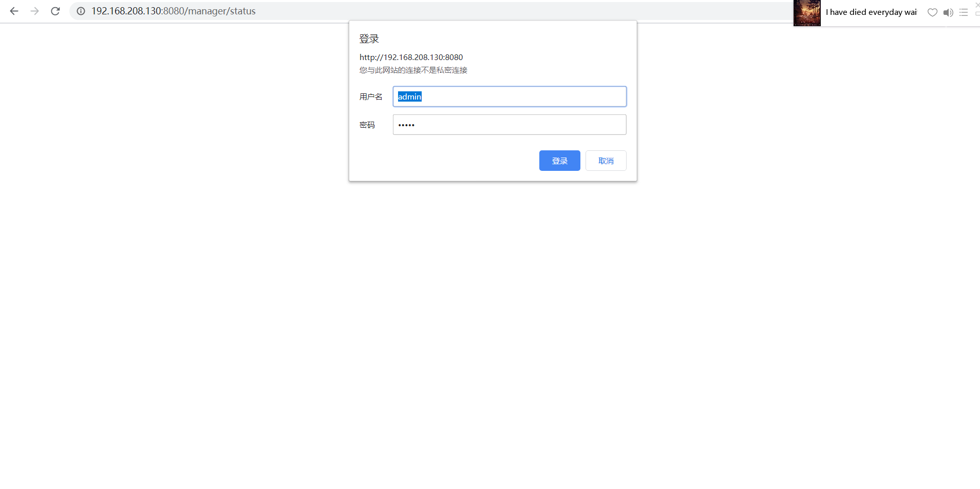Click the highlighted admin text to deselect it

coord(409,96)
